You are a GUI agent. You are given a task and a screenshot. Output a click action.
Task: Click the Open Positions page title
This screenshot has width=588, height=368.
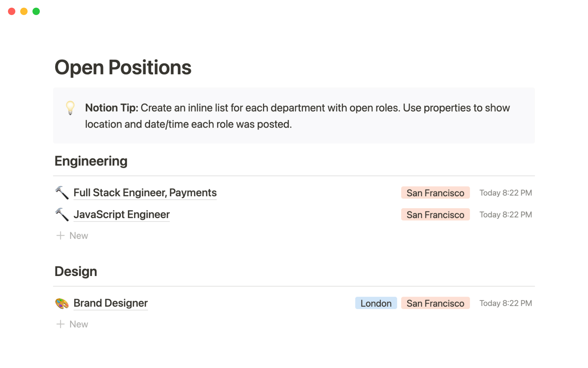(123, 67)
